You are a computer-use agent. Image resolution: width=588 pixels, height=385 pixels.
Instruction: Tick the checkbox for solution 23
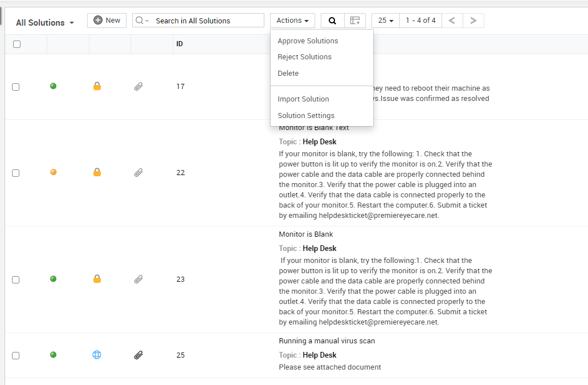(16, 279)
